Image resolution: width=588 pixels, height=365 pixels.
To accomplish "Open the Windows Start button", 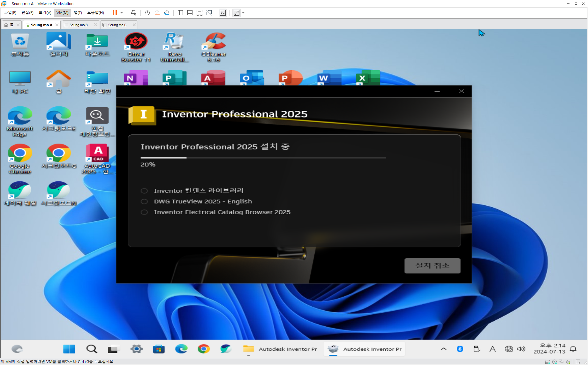I will pyautogui.click(x=69, y=349).
